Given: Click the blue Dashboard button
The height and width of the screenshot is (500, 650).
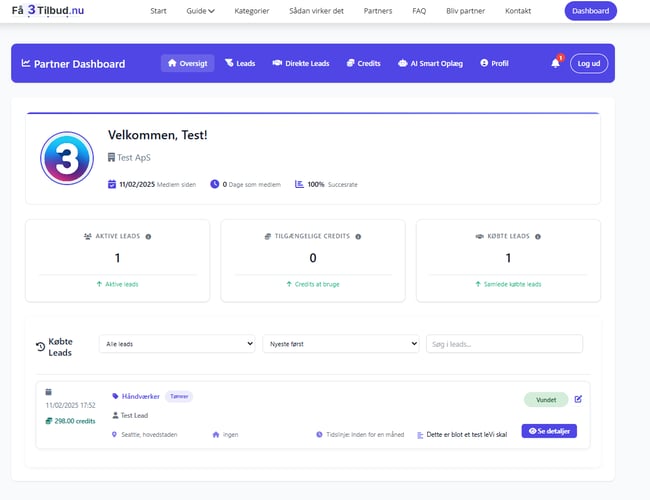Looking at the screenshot, I should coord(590,11).
